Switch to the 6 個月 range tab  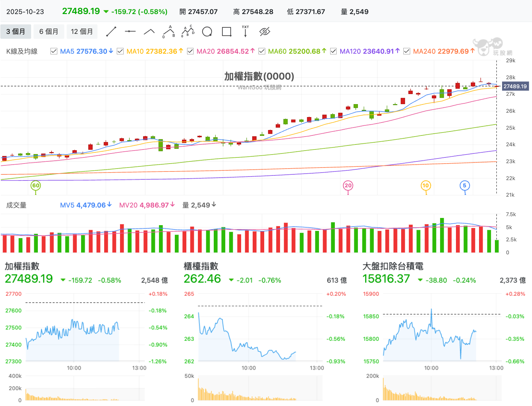click(x=49, y=32)
